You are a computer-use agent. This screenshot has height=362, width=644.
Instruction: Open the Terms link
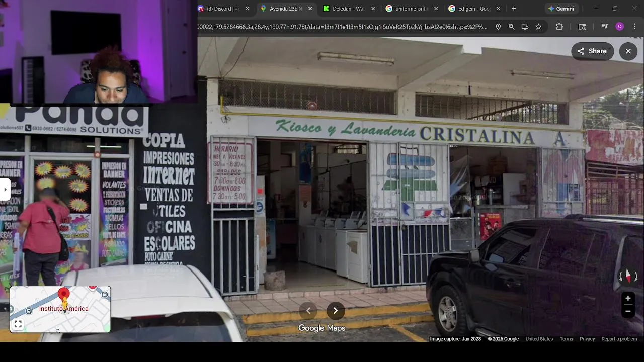click(x=567, y=339)
